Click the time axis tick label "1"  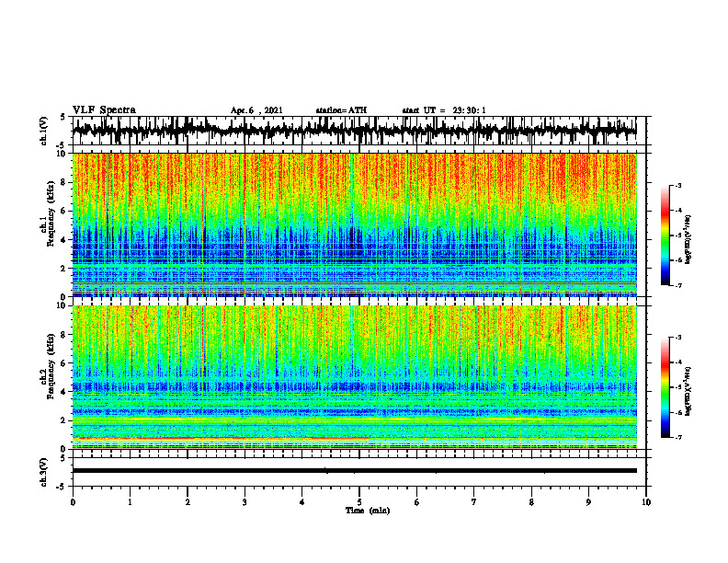(130, 502)
